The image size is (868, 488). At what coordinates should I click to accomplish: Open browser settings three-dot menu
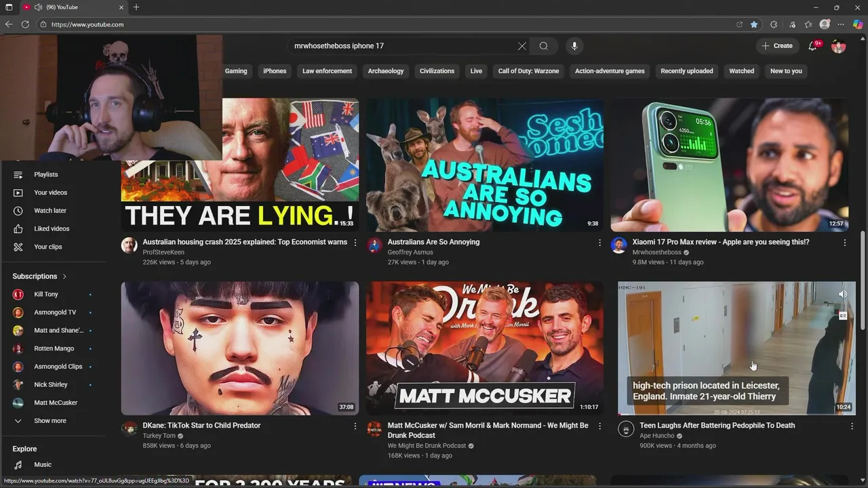tap(842, 24)
